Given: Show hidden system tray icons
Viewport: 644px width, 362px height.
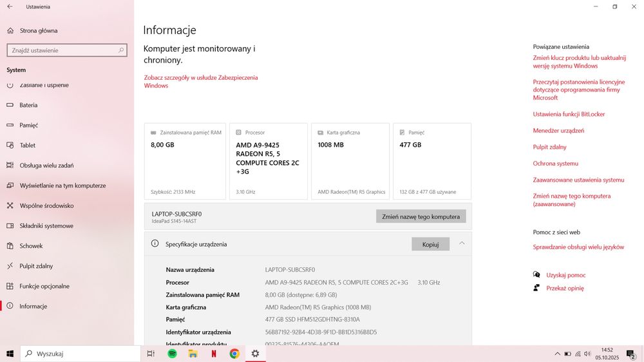Looking at the screenshot, I should coord(557,354).
